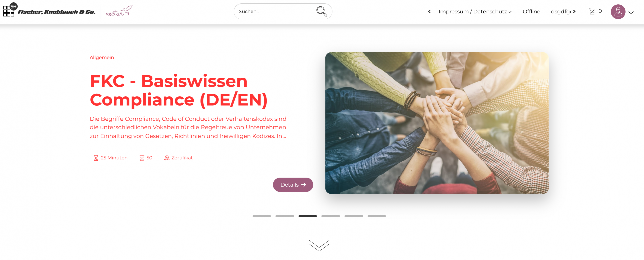The height and width of the screenshot is (260, 644).
Task: Open the app grid menu icon
Action: pos(9,11)
